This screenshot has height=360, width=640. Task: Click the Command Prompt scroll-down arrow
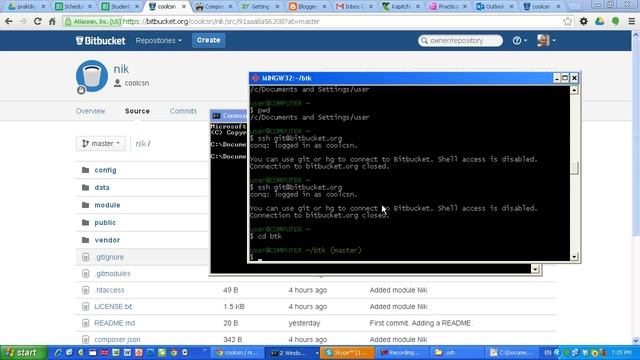pos(535,269)
